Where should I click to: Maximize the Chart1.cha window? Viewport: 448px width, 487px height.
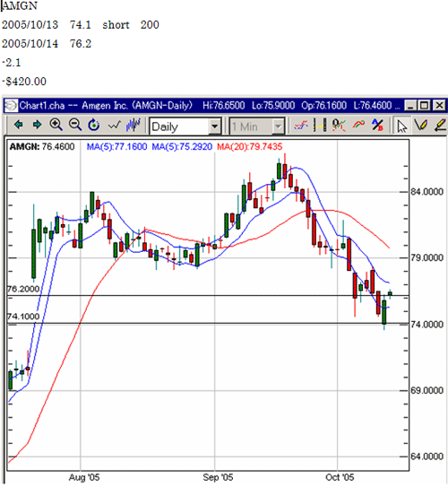point(425,106)
